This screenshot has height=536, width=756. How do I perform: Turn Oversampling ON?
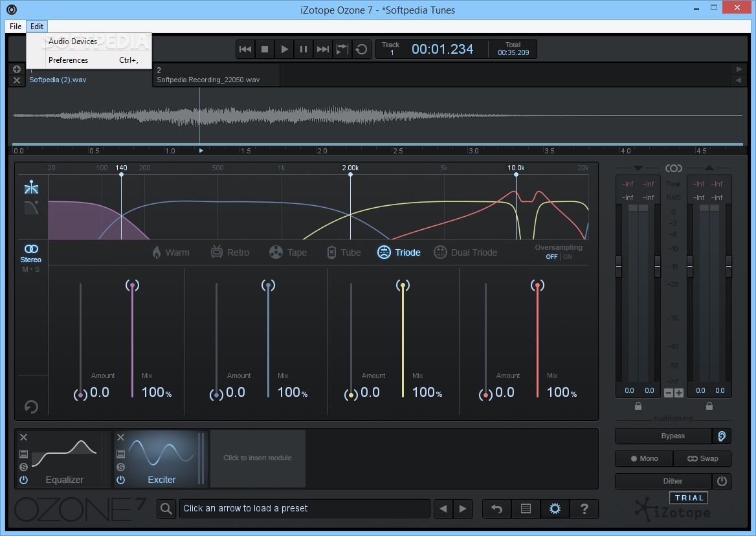[x=568, y=257]
